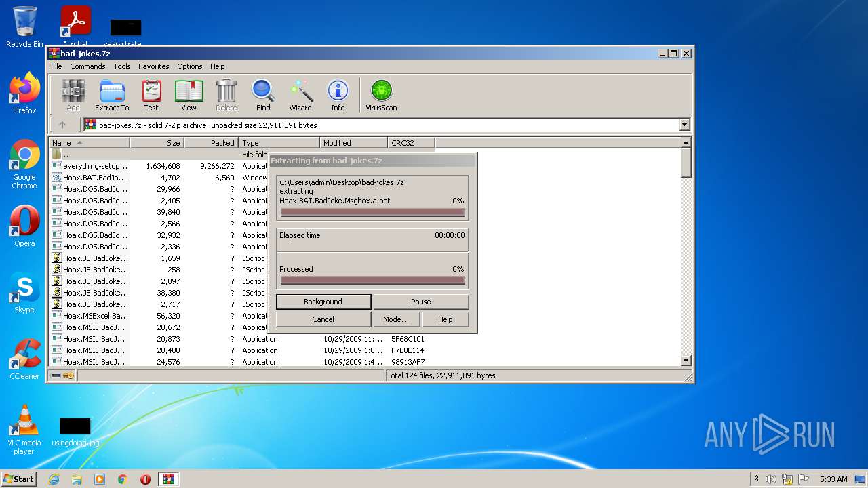Screen dimensions: 868x488
Task: Click the taskbar clock 5:33 AM
Action: (x=833, y=479)
